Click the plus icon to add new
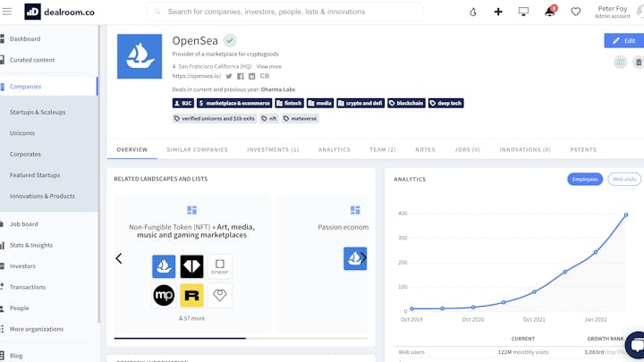 pyautogui.click(x=498, y=12)
